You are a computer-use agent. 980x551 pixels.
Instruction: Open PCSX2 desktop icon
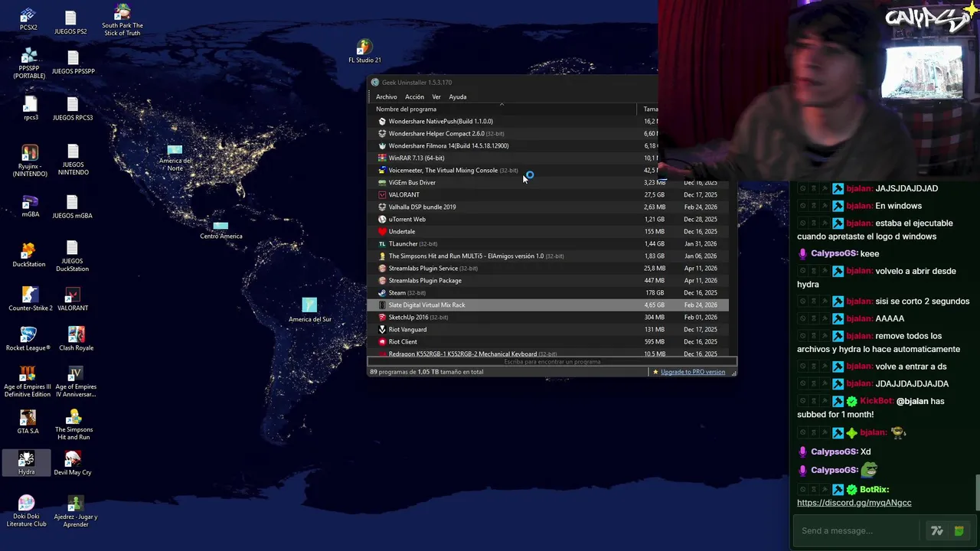[28, 18]
